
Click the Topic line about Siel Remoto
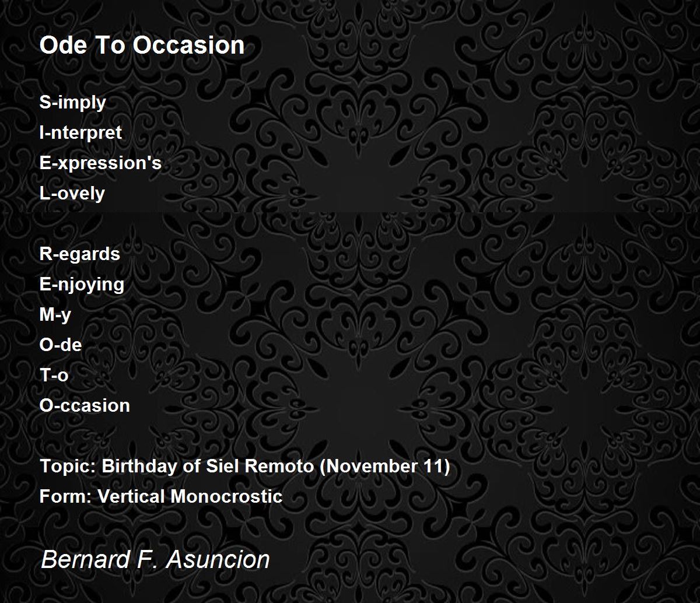[245, 467]
